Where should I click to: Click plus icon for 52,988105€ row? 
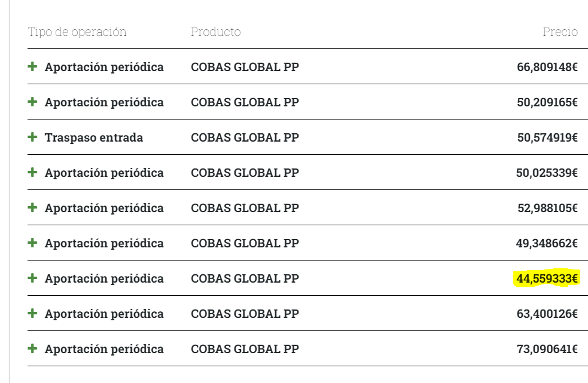click(x=33, y=207)
